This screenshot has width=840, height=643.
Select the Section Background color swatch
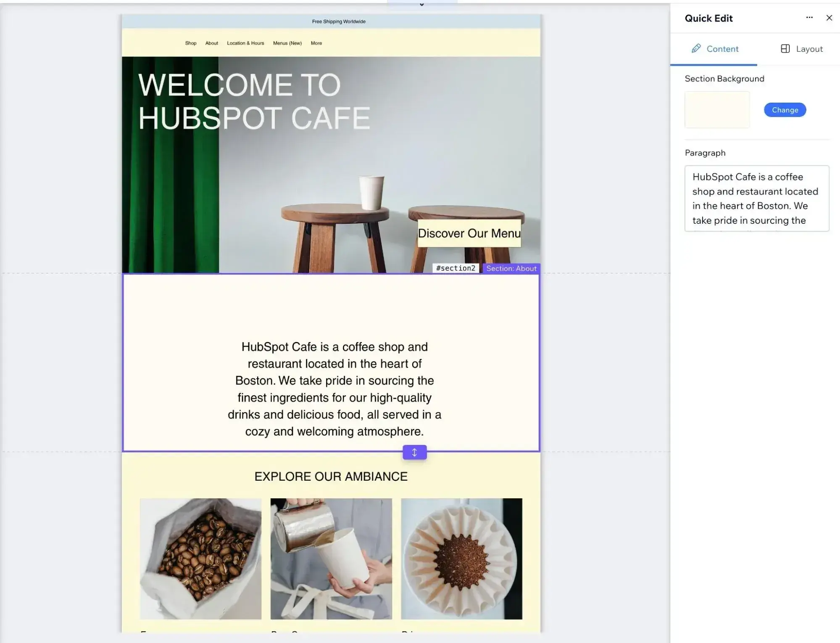(716, 109)
